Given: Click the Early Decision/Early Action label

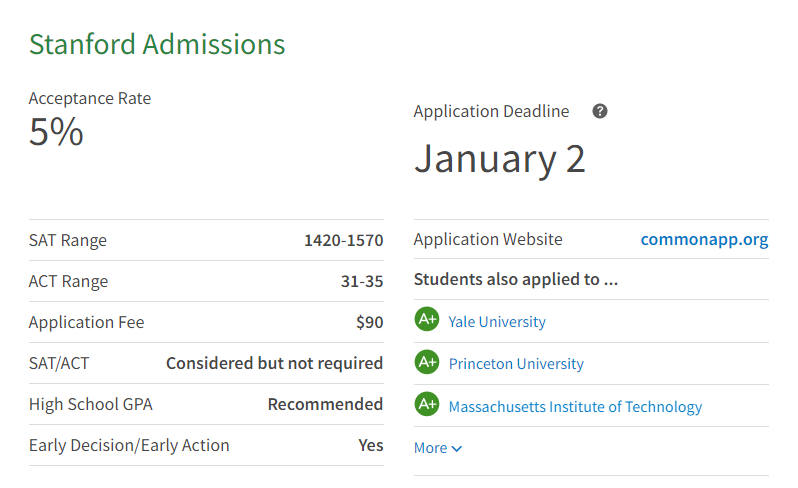Looking at the screenshot, I should [129, 445].
